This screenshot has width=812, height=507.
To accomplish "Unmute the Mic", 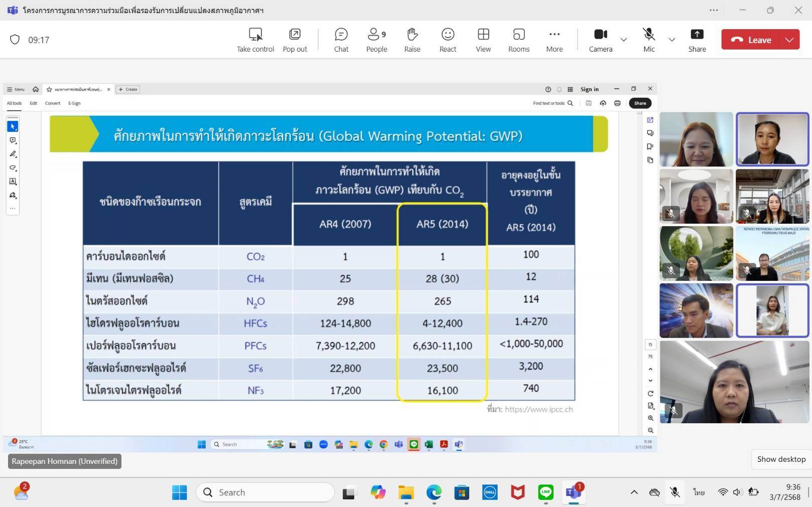I will [x=649, y=40].
